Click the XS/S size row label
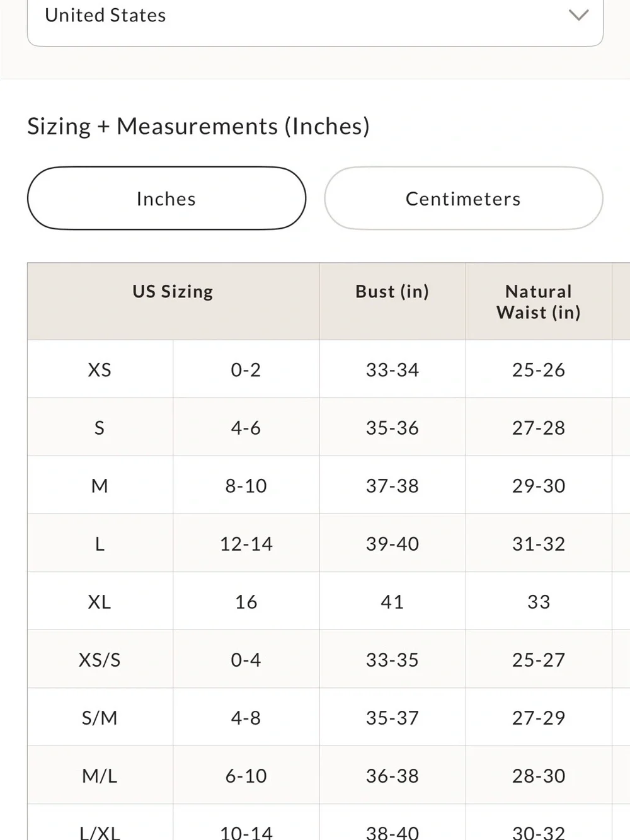This screenshot has height=840, width=630. (100, 659)
